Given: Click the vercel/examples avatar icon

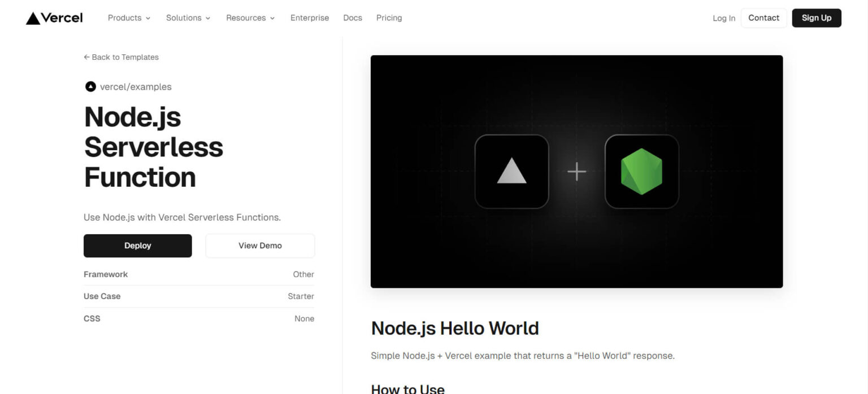Looking at the screenshot, I should pyautogui.click(x=90, y=86).
